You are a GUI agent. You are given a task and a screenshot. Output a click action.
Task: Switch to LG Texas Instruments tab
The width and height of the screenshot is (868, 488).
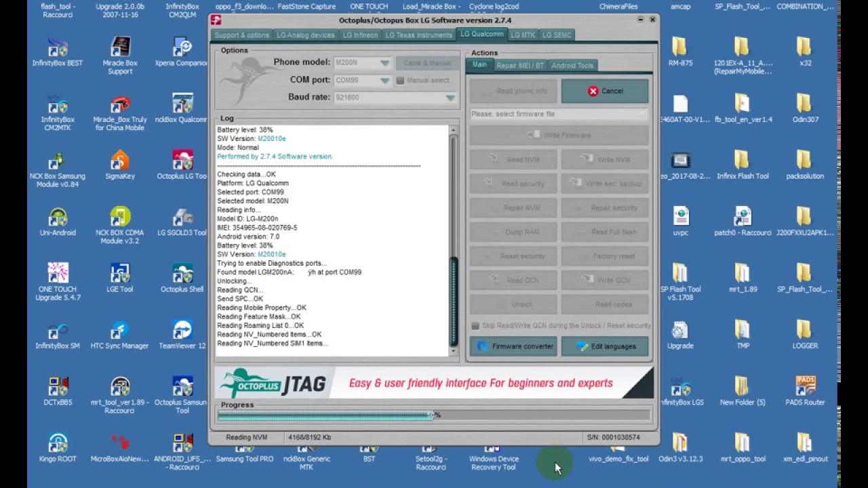(x=418, y=35)
